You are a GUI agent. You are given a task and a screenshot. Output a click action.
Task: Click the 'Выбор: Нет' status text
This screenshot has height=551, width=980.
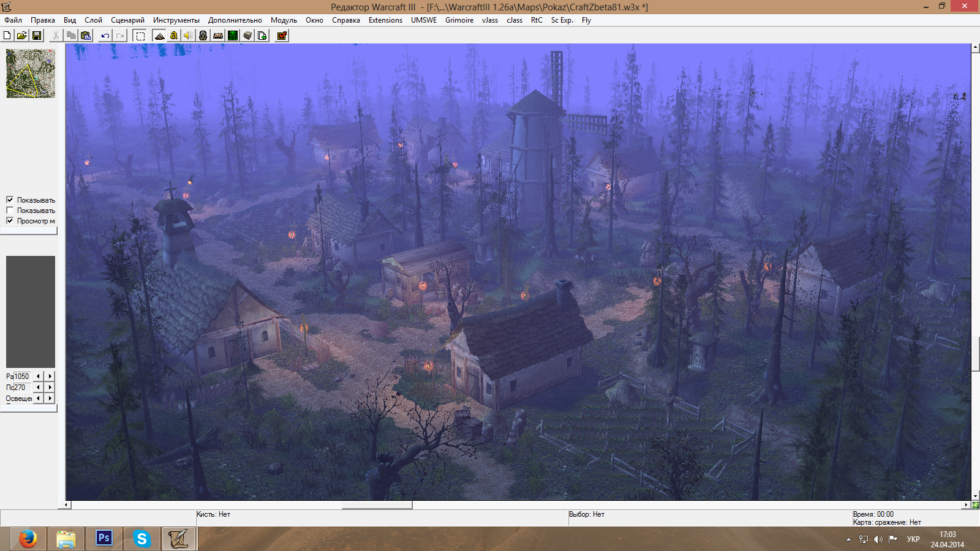586,514
